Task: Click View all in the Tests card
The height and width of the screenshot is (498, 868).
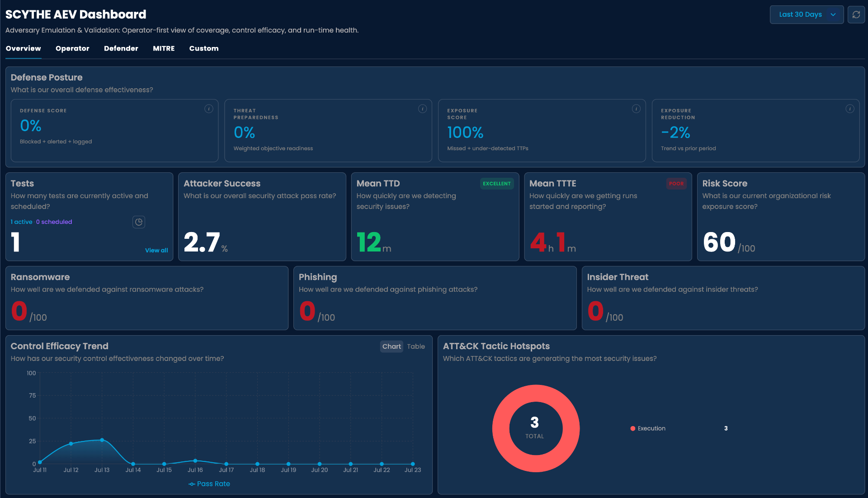Action: [x=156, y=250]
